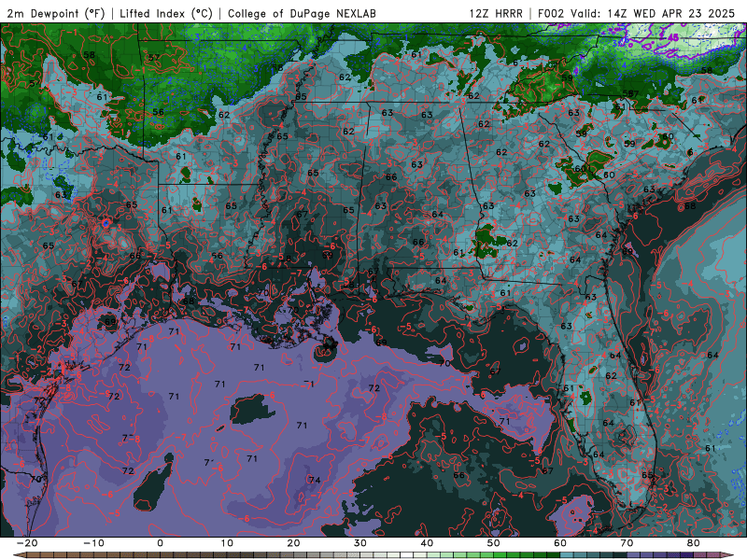Click the "2m Dewpoint (°F)" title text

click(x=56, y=13)
